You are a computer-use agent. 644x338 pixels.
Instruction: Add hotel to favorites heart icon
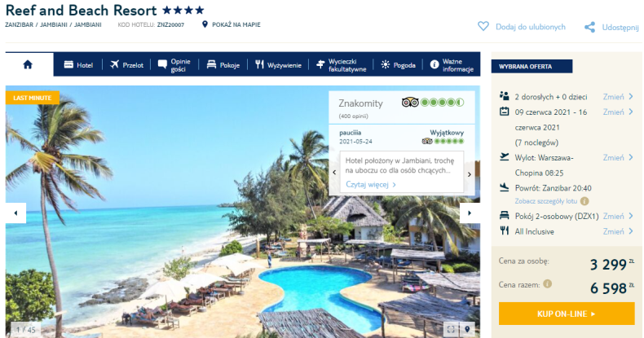click(483, 27)
